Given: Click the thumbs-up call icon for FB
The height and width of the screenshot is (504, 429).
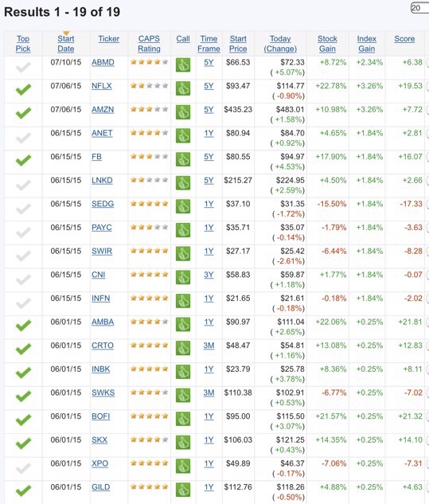Looking at the screenshot, I should click(183, 159).
